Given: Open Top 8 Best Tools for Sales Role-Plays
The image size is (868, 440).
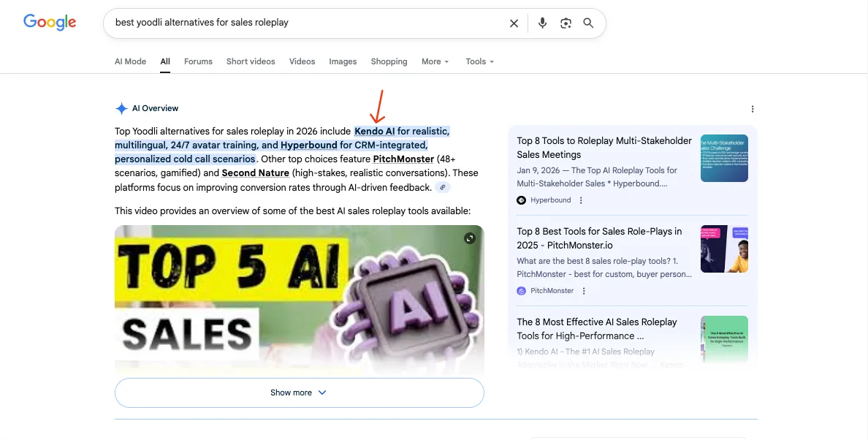Looking at the screenshot, I should (599, 238).
